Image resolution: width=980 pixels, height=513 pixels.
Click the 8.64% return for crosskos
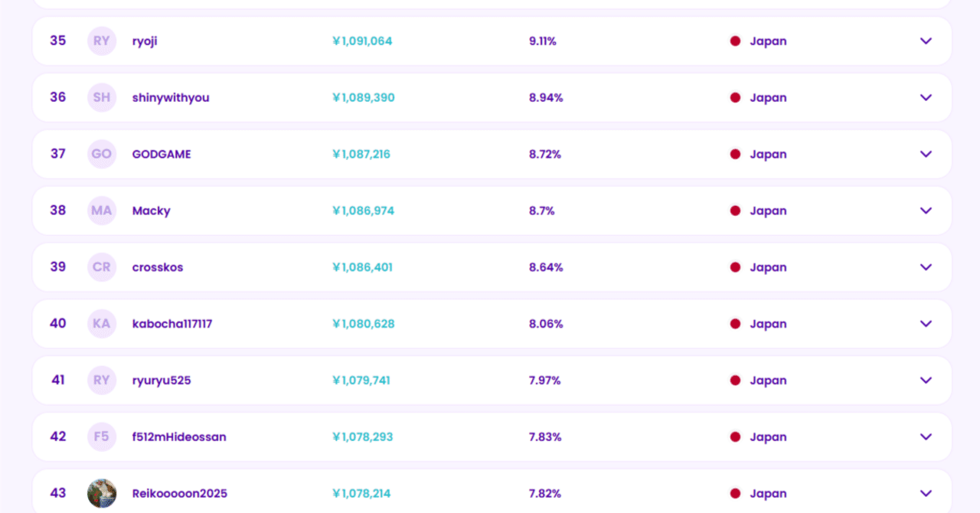pyautogui.click(x=546, y=268)
